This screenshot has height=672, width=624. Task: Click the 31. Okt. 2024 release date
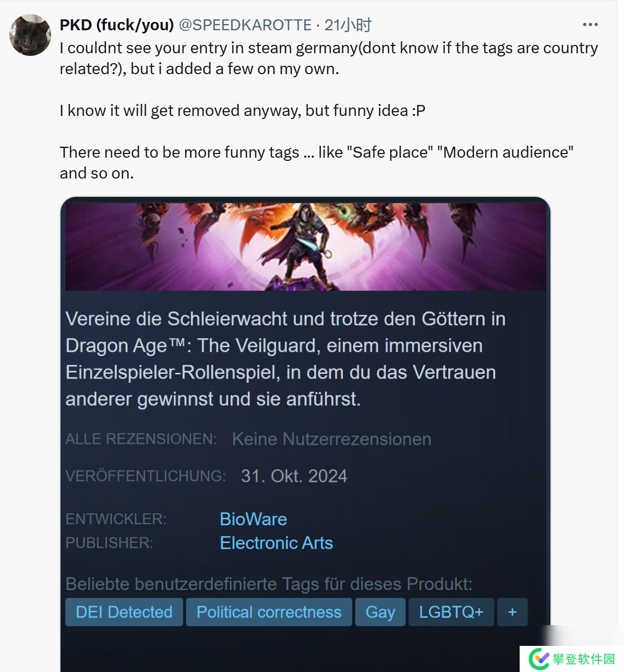tap(294, 476)
